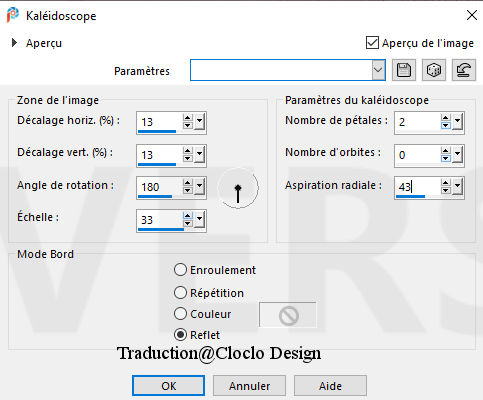The width and height of the screenshot is (483, 400).
Task: Reset settings to default with the arrow icon
Action: tap(464, 70)
